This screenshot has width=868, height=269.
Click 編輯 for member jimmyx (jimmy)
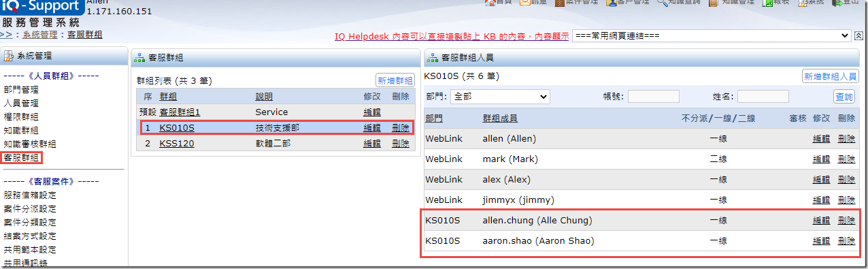coord(822,200)
